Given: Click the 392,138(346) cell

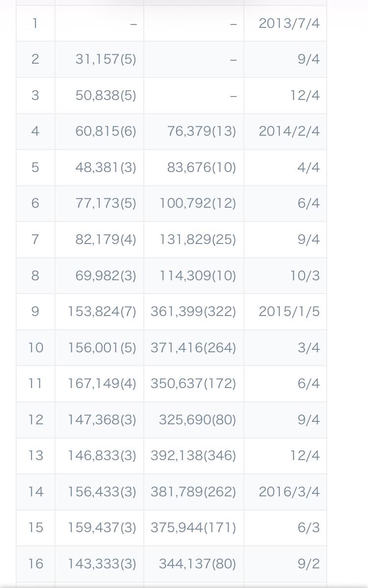Looking at the screenshot, I should tap(193, 455).
